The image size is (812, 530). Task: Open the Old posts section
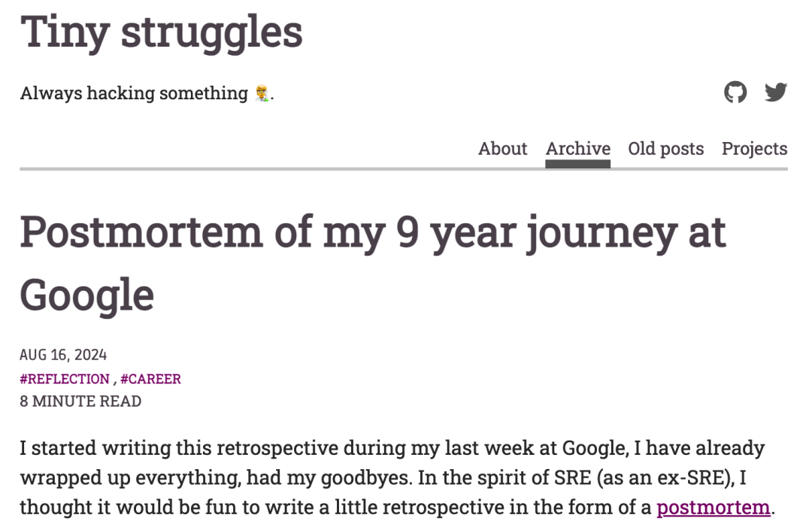(x=665, y=149)
